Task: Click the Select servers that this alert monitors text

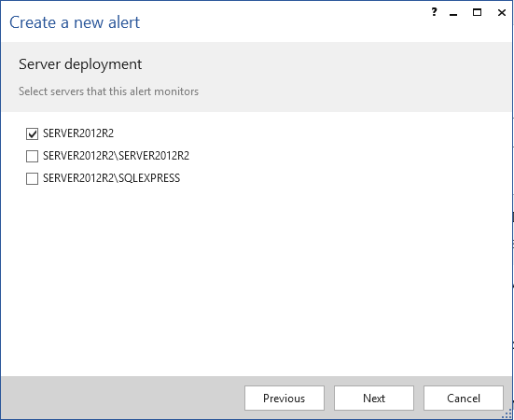Action: [108, 91]
